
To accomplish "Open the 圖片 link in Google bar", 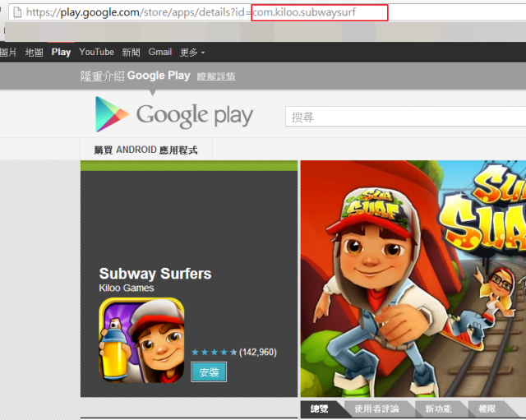I will pyautogui.click(x=8, y=53).
